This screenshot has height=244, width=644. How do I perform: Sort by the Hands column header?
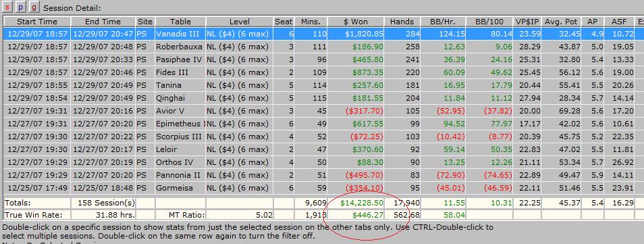point(402,22)
